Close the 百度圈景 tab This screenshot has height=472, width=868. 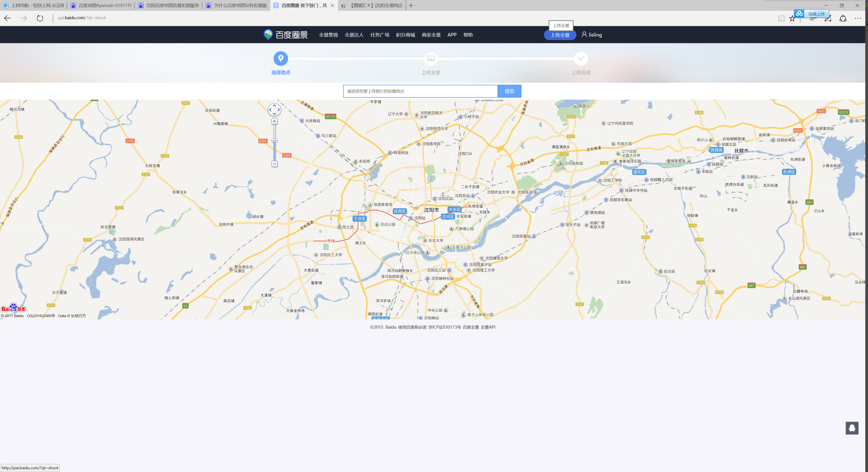(333, 5)
